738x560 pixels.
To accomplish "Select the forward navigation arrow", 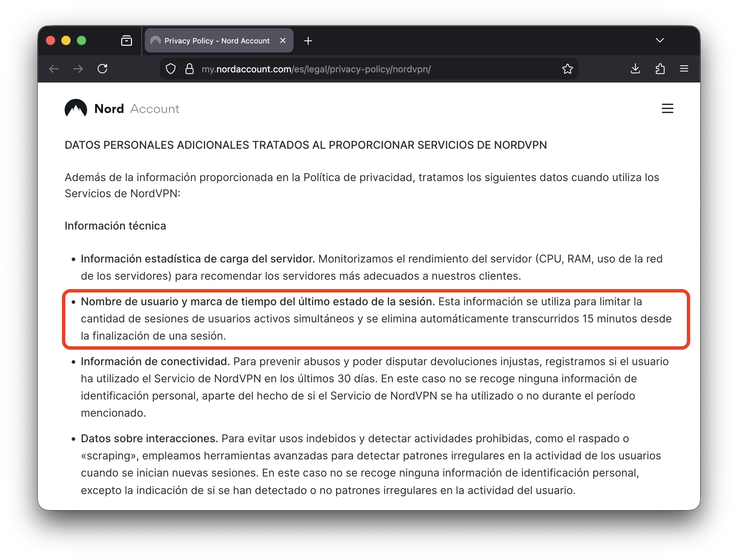I will coord(78,69).
